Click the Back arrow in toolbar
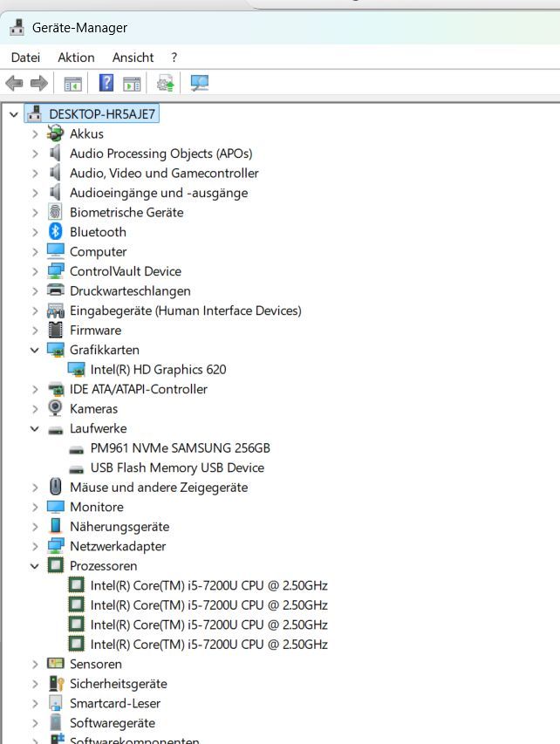Image resolution: width=560 pixels, height=744 pixels. [x=14, y=84]
